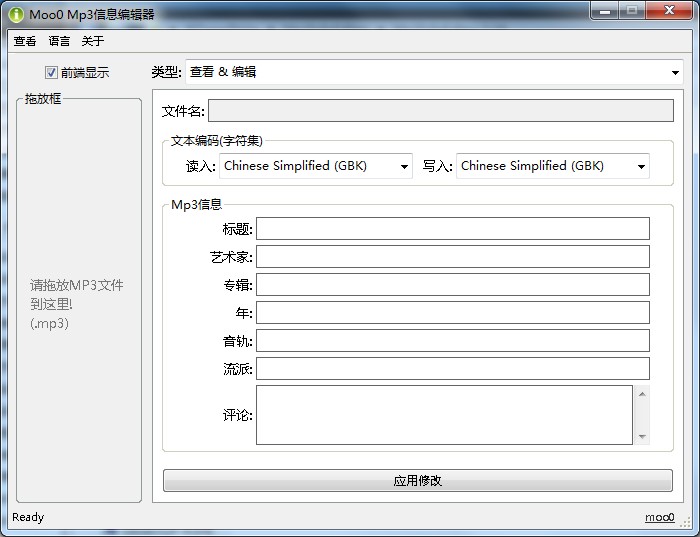Open the 读入 encoding dropdown
The height and width of the screenshot is (537, 700).
click(316, 166)
